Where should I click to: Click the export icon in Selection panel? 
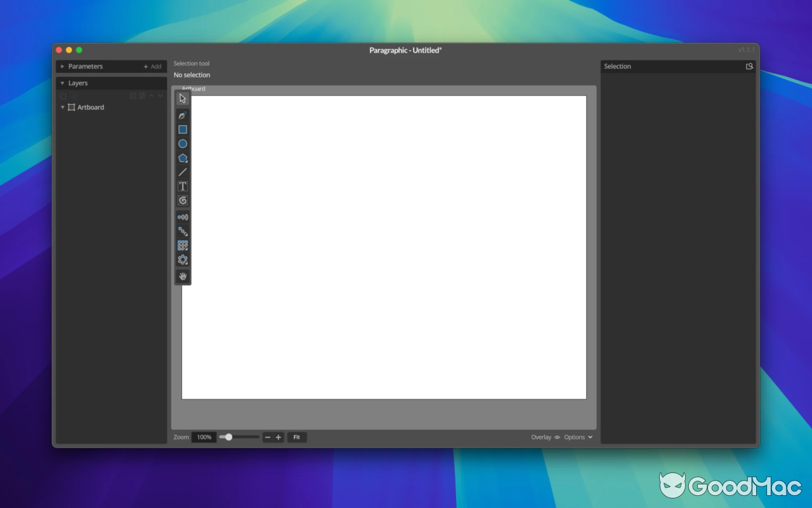[x=749, y=65]
